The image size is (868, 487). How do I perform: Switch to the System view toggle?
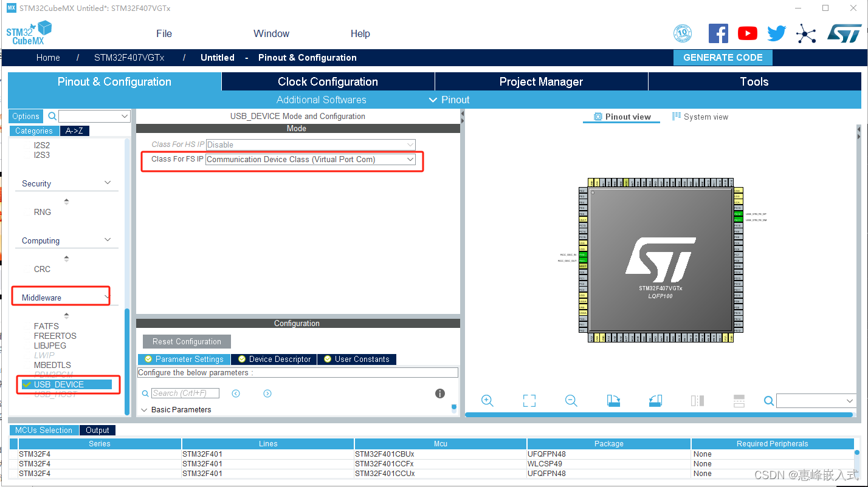click(700, 116)
